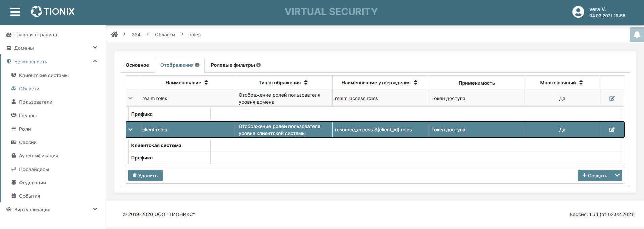Expand the Виртуализация sidebar section
This screenshot has height=229, width=644.
pyautogui.click(x=95, y=209)
